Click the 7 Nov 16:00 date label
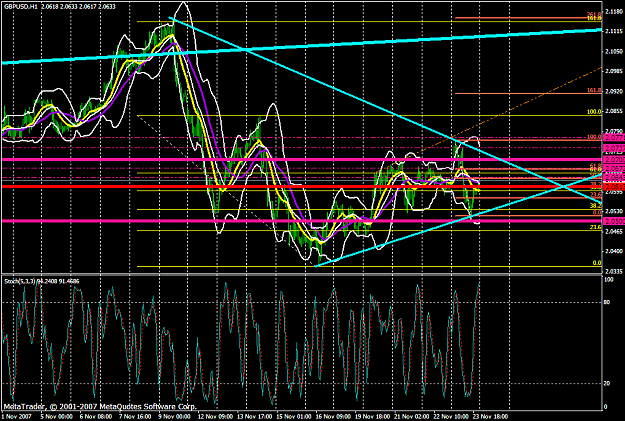Image resolution: width=625 pixels, height=421 pixels. 135,417
